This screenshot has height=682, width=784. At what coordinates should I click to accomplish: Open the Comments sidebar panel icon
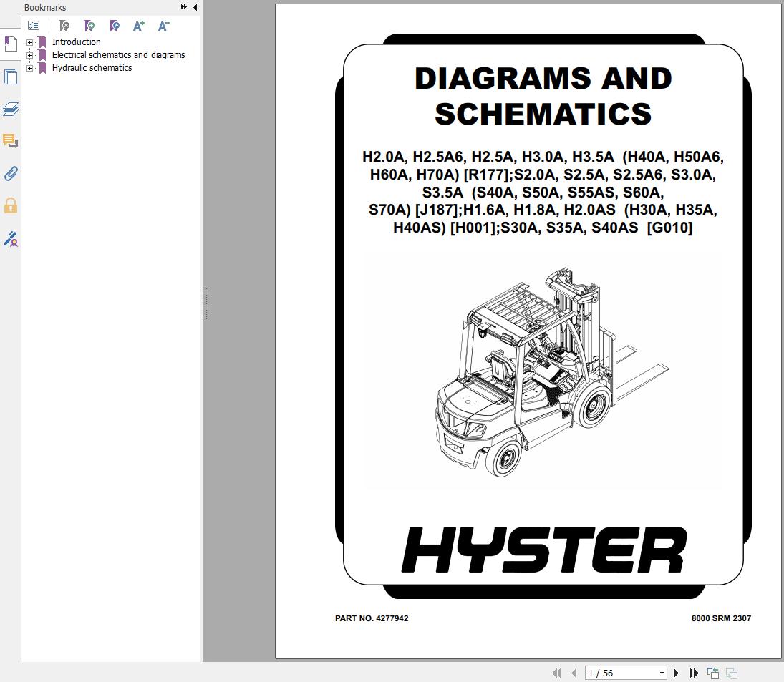[11, 141]
